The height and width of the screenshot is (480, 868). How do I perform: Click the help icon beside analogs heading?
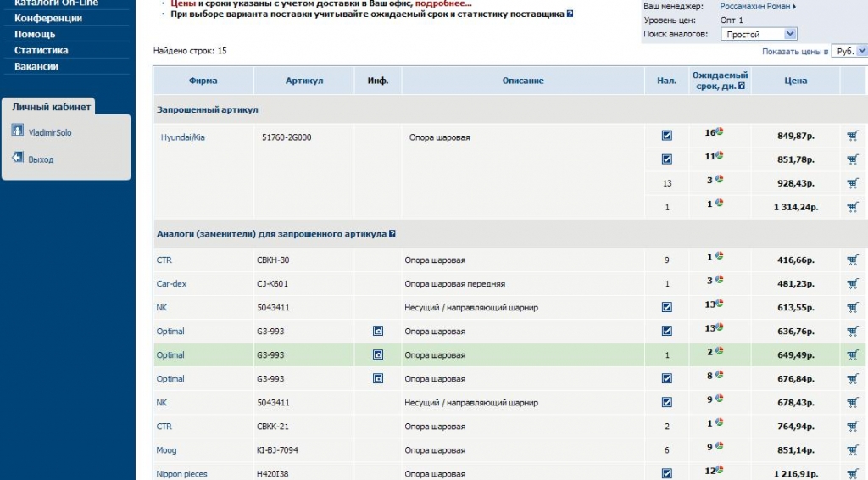point(392,234)
